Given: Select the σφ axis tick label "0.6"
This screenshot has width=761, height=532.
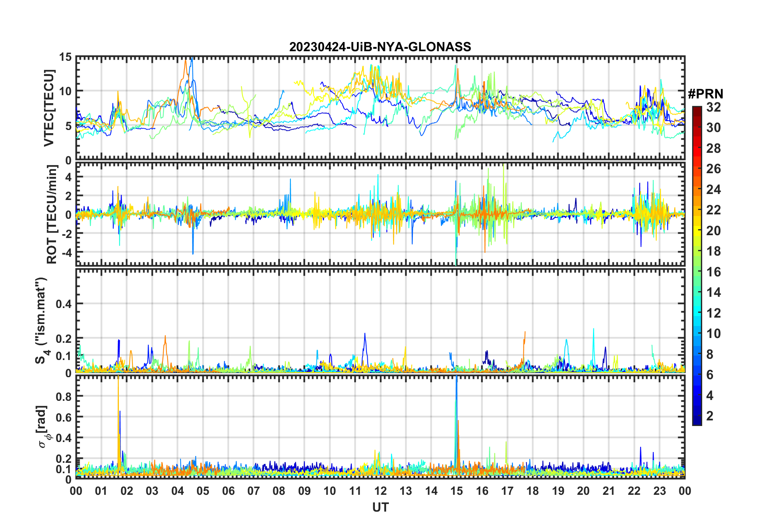Looking at the screenshot, I should 64,417.
